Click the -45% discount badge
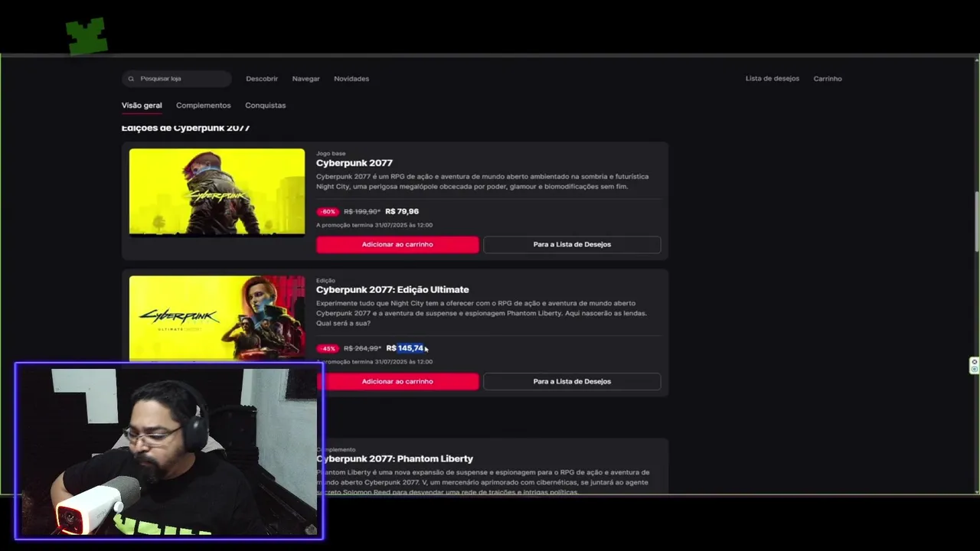Image resolution: width=980 pixels, height=551 pixels. (328, 348)
